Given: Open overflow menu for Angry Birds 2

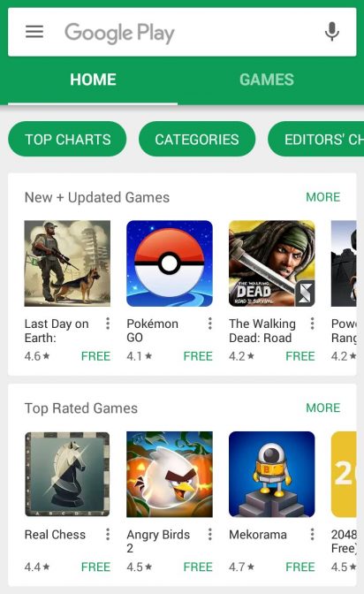Looking at the screenshot, I should click(210, 534).
